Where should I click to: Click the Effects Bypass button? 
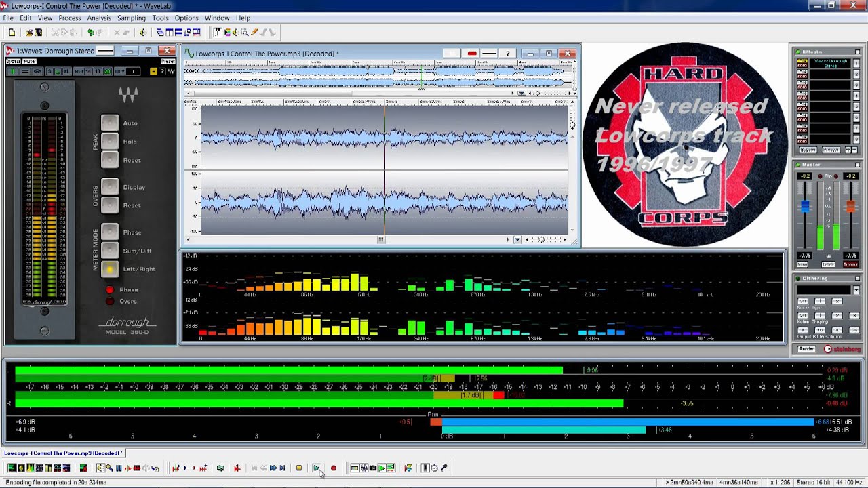point(808,150)
